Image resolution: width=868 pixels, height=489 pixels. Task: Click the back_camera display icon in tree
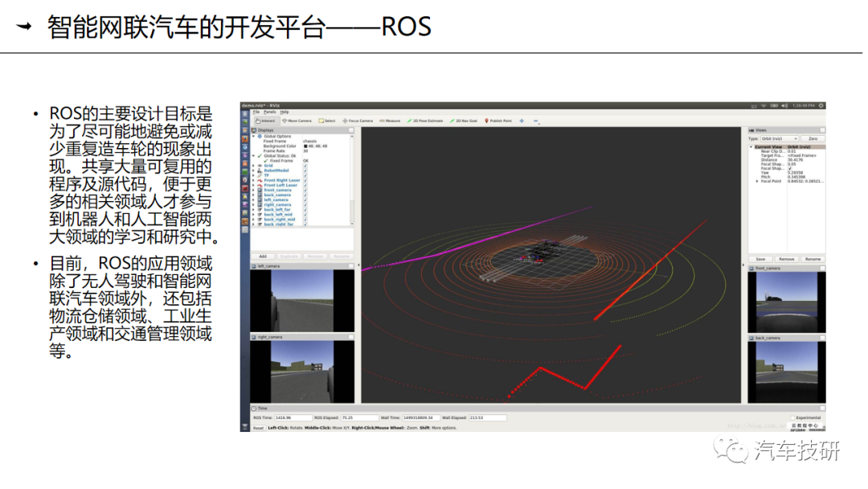point(260,195)
